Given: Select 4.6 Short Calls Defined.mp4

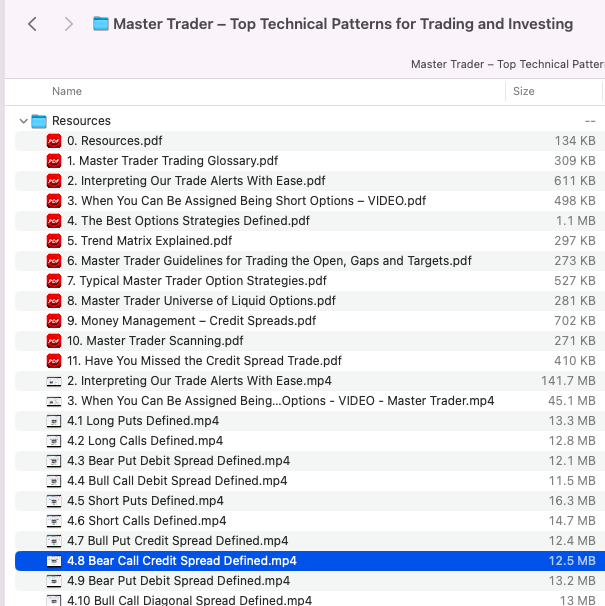Looking at the screenshot, I should coord(147,521).
